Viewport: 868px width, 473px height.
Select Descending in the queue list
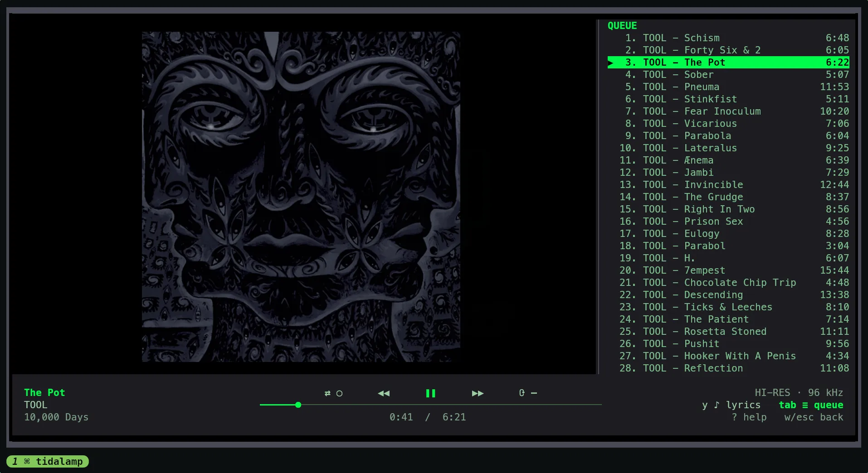[x=728, y=295]
